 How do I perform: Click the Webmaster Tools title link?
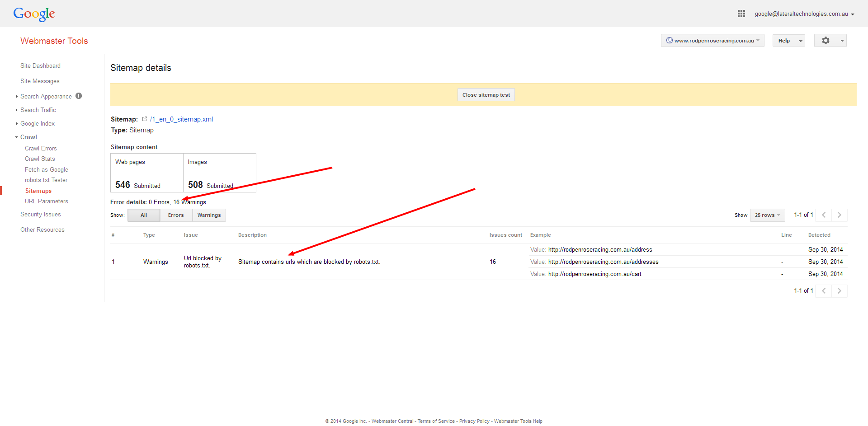(54, 41)
